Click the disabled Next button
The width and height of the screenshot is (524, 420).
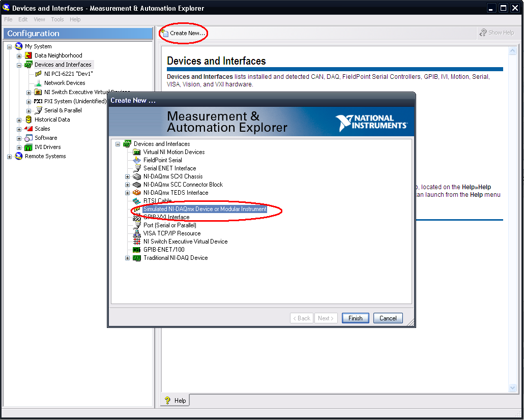(x=326, y=318)
